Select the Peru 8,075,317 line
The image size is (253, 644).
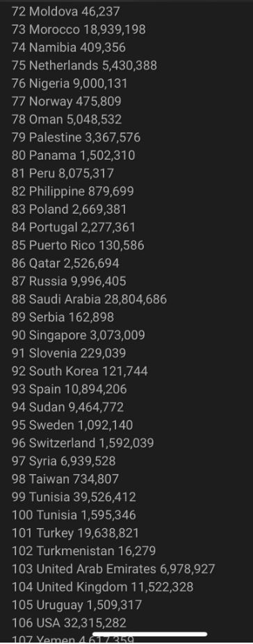(x=63, y=173)
